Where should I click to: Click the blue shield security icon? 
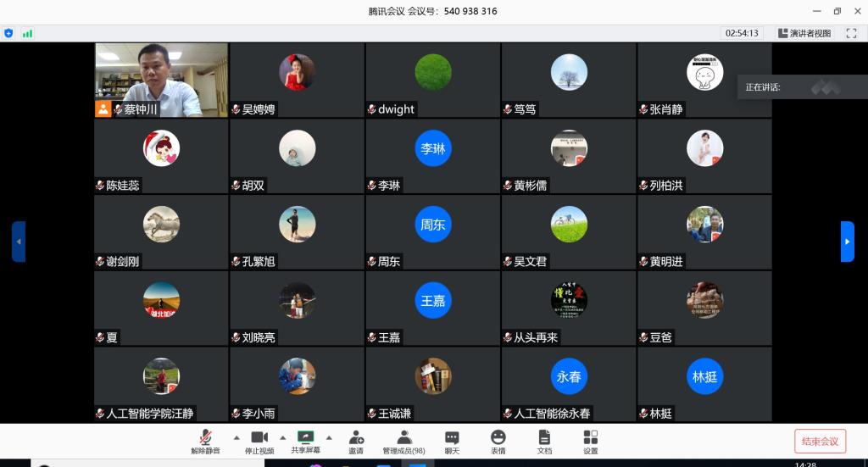pyautogui.click(x=9, y=33)
